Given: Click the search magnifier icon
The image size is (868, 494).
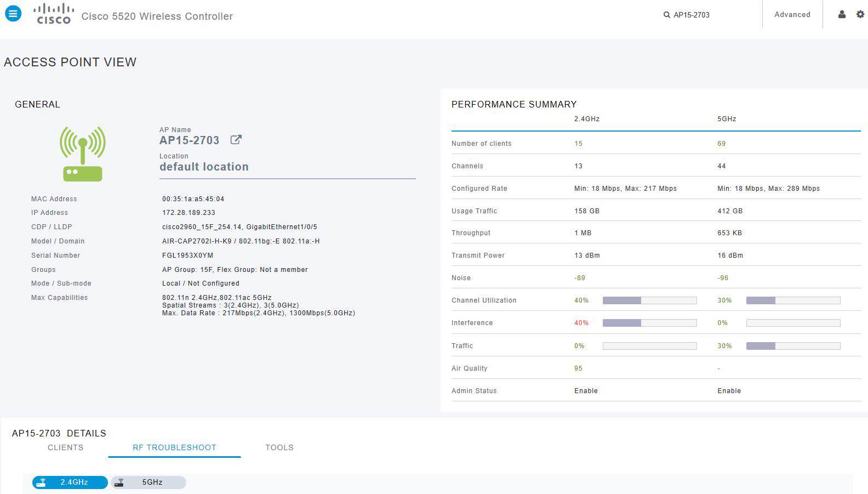Looking at the screenshot, I should (666, 15).
